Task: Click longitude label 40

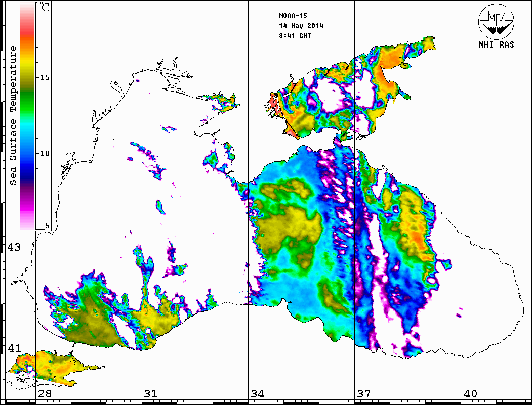Action: pyautogui.click(x=470, y=393)
